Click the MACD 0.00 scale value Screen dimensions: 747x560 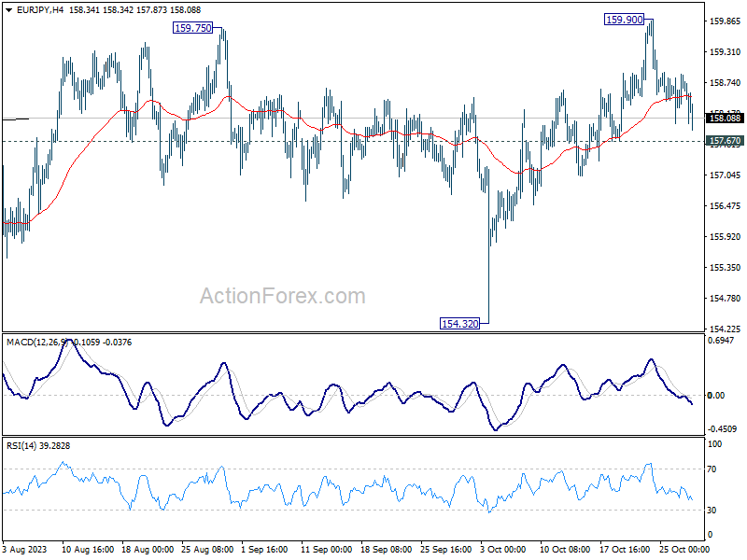point(716,395)
